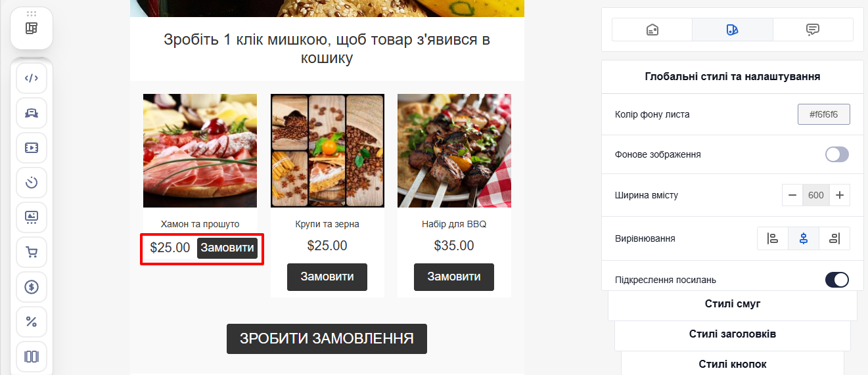Click the ЗРОБИТИ ЗАМОВЛЕННЯ button
Viewport: 868px width, 375px height.
[x=327, y=339]
